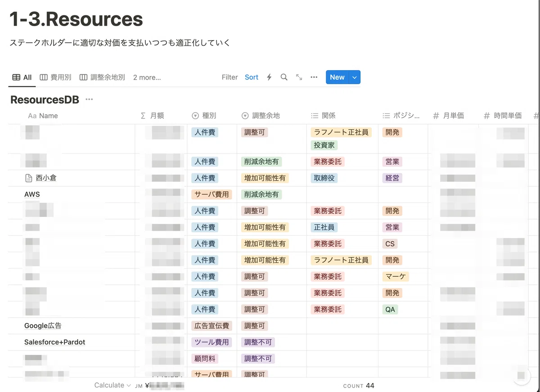Click the ResourcesDB database title

click(45, 100)
